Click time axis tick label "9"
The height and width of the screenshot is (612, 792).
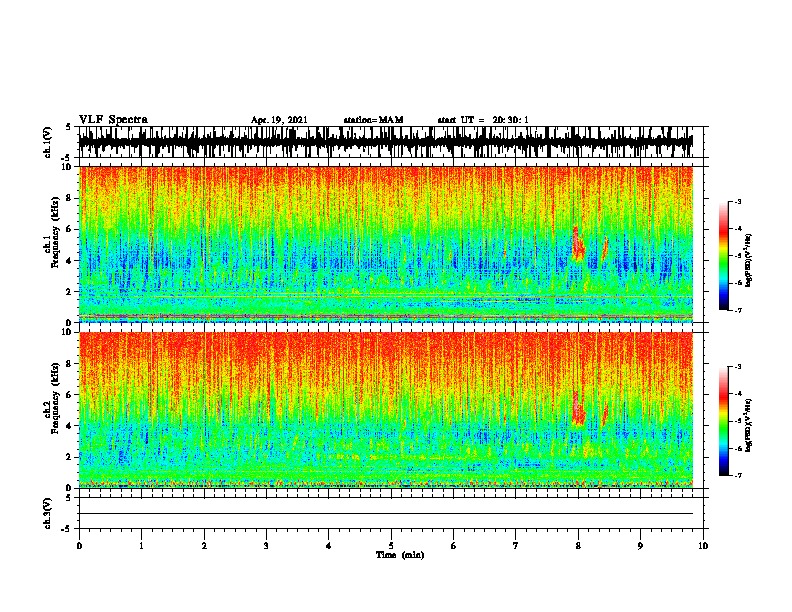coord(640,546)
